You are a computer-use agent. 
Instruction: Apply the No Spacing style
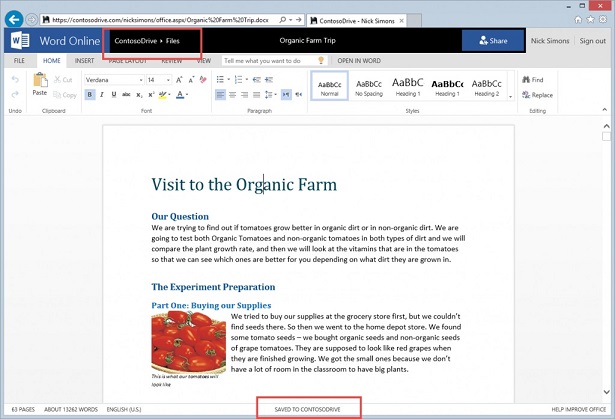[x=369, y=88]
